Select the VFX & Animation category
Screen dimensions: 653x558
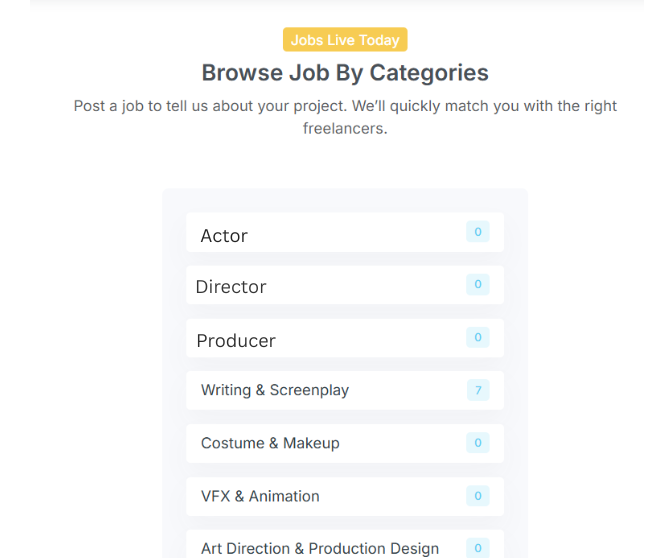260,496
